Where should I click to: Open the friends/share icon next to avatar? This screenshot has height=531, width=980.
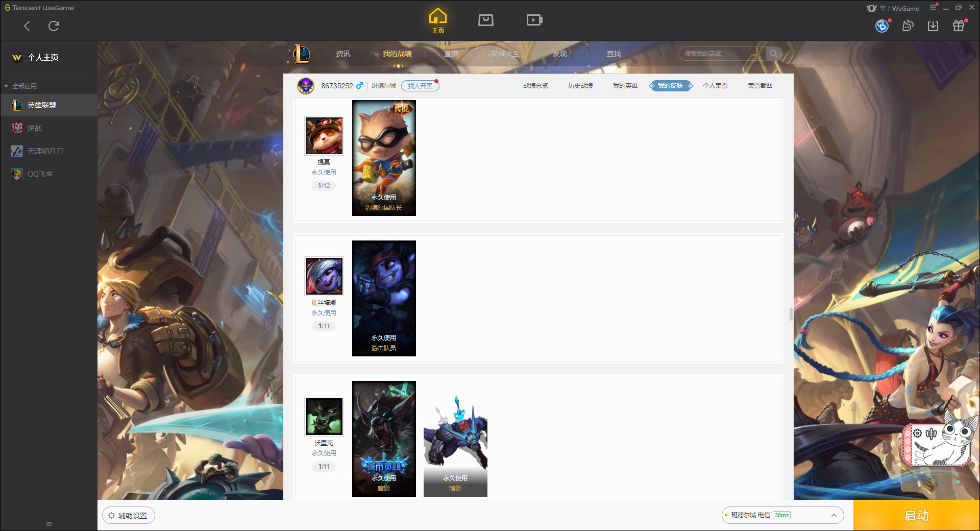[x=908, y=26]
